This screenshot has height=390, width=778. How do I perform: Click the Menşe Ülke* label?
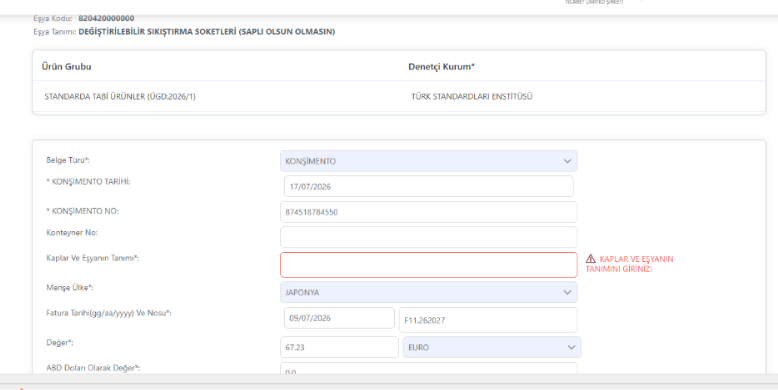click(x=70, y=288)
